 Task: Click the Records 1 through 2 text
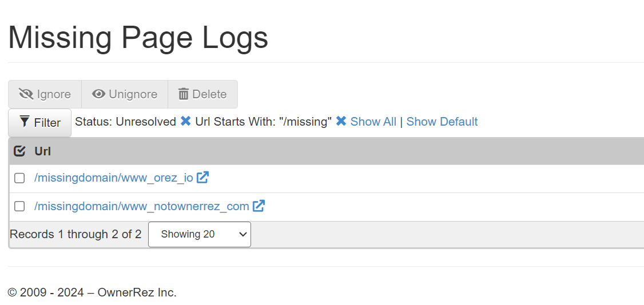[x=75, y=234]
